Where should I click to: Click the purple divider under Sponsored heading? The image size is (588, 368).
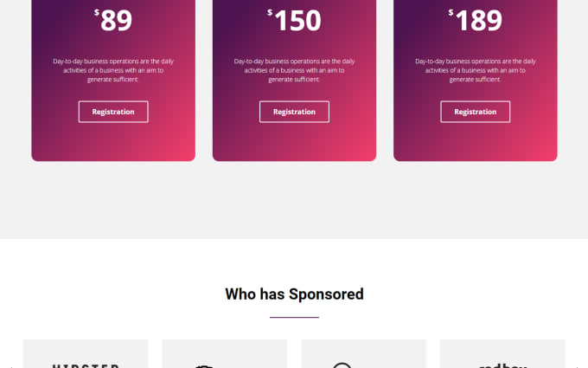(294, 317)
